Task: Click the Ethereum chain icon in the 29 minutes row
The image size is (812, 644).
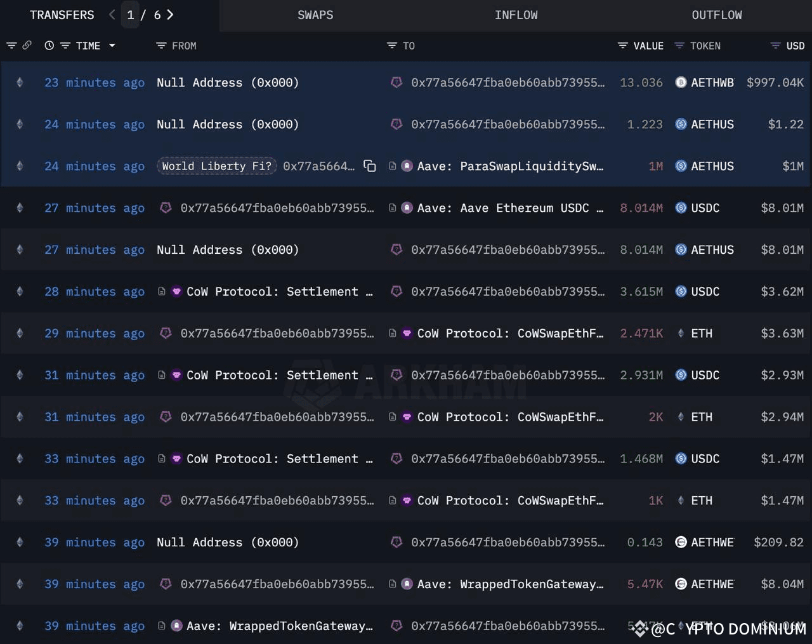Action: tap(20, 334)
